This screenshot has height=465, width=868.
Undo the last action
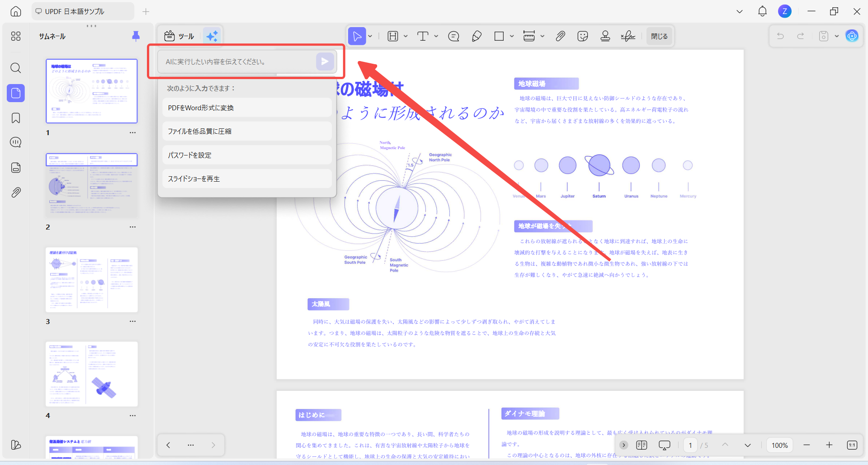click(x=780, y=36)
